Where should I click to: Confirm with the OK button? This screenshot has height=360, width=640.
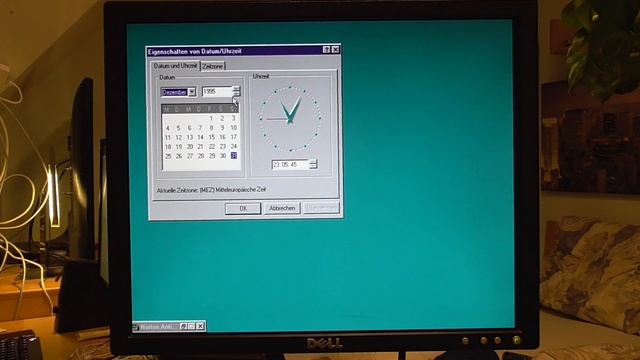point(243,209)
